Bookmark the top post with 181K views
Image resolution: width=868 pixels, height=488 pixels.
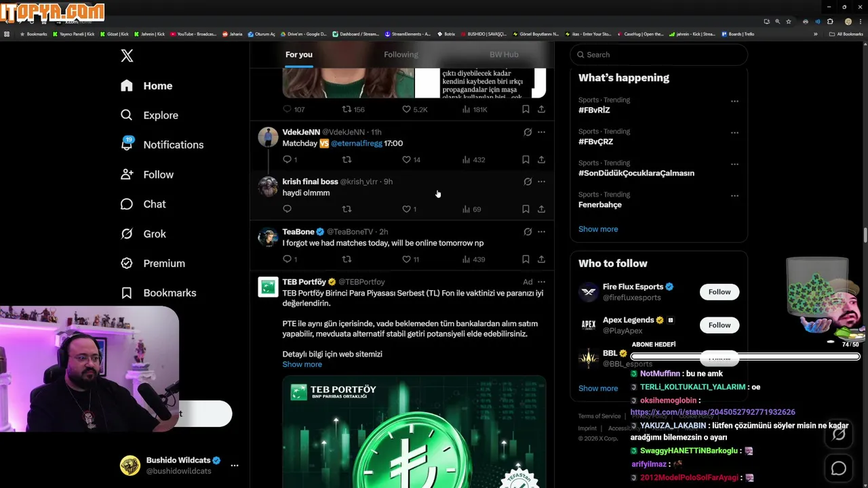[526, 109]
